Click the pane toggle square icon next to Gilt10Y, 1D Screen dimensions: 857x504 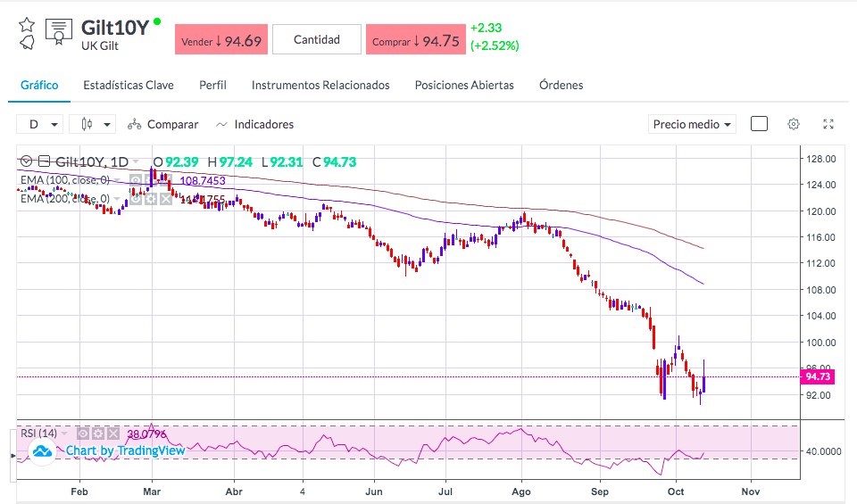click(45, 161)
